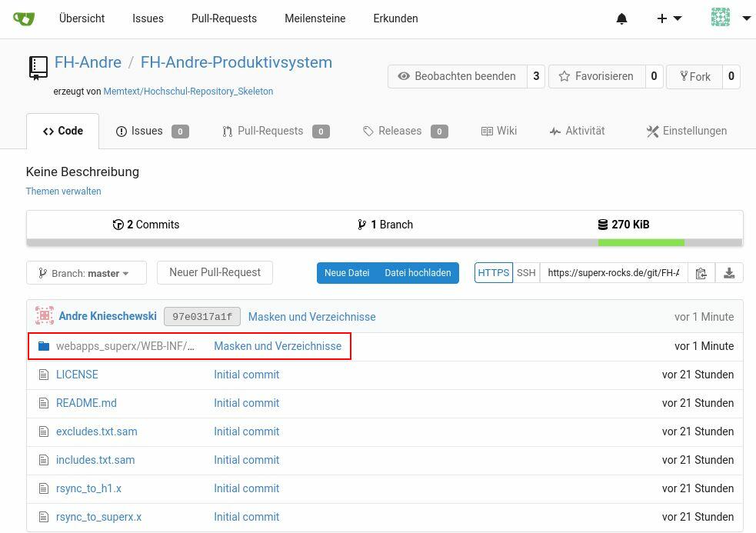
Task: Click the download repository icon
Action: point(729,273)
